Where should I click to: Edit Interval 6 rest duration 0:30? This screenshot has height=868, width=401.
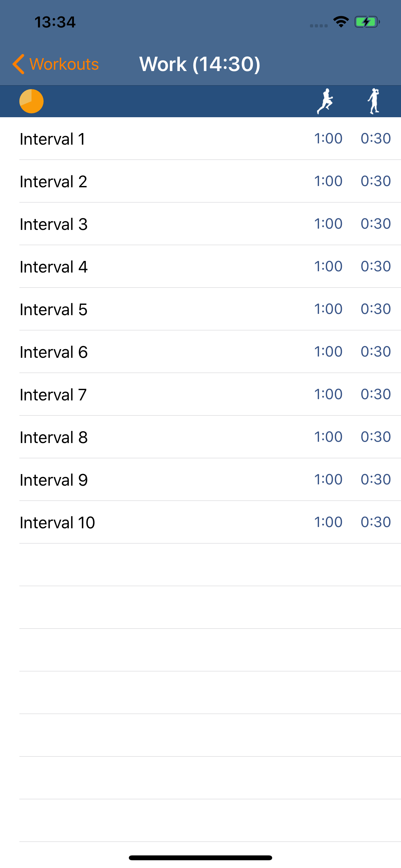tap(376, 351)
